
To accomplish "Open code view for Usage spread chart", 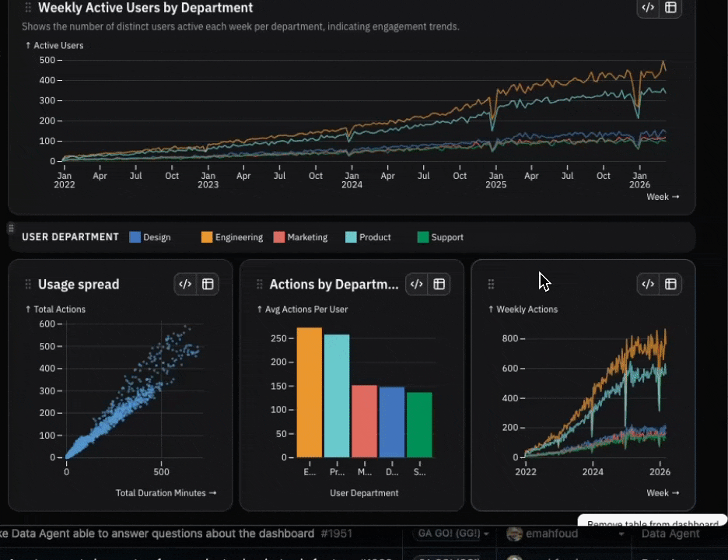I will coord(185,284).
